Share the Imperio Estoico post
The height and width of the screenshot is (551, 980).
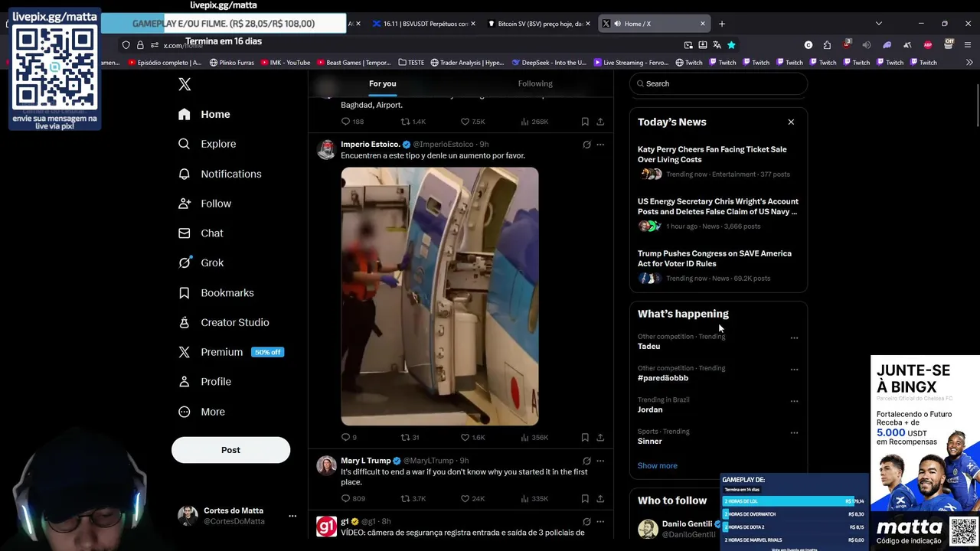(600, 438)
